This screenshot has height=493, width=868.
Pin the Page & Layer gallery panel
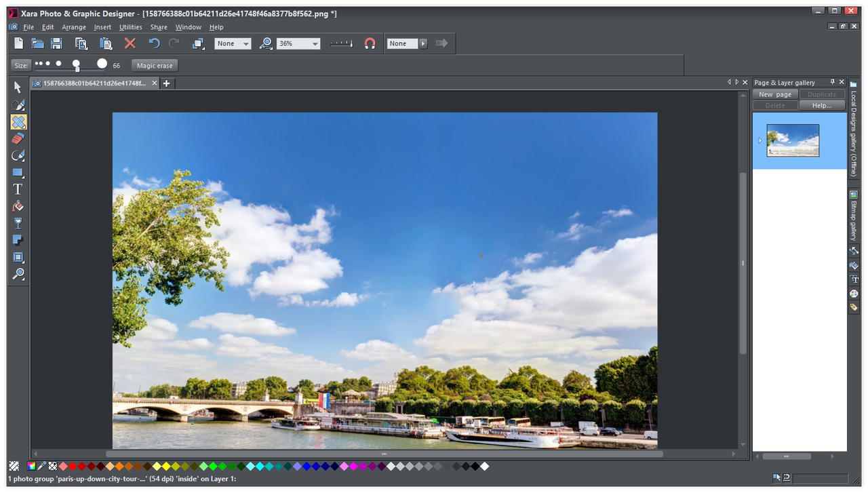[833, 82]
